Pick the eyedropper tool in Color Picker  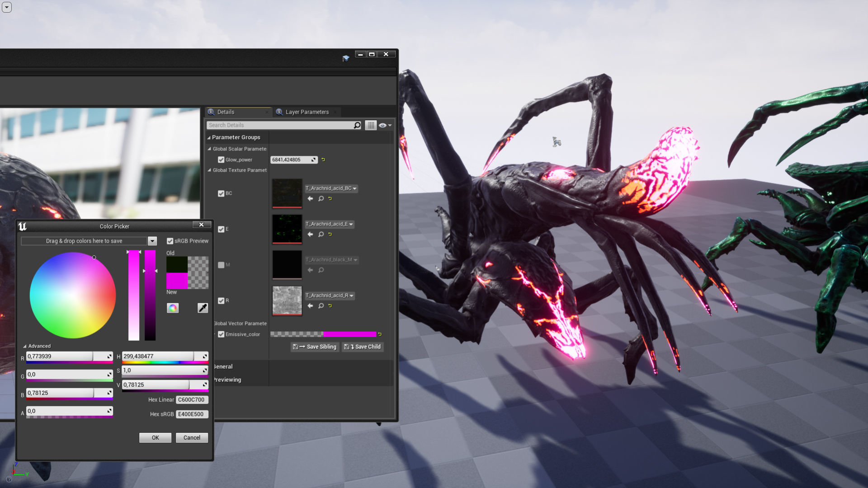coord(203,308)
